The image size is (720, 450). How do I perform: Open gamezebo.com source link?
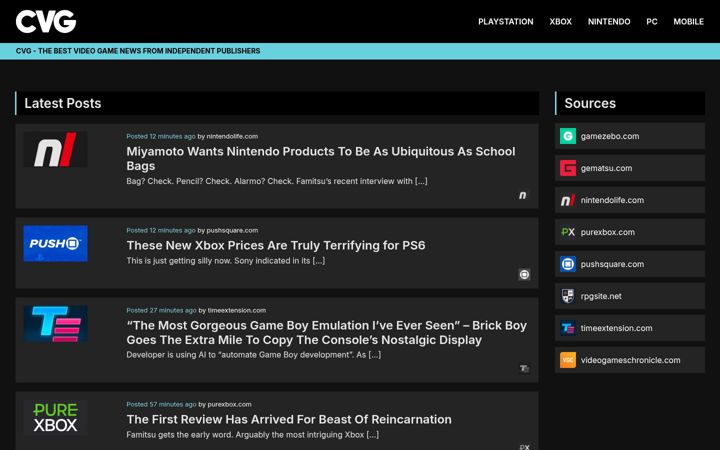pyautogui.click(x=610, y=136)
